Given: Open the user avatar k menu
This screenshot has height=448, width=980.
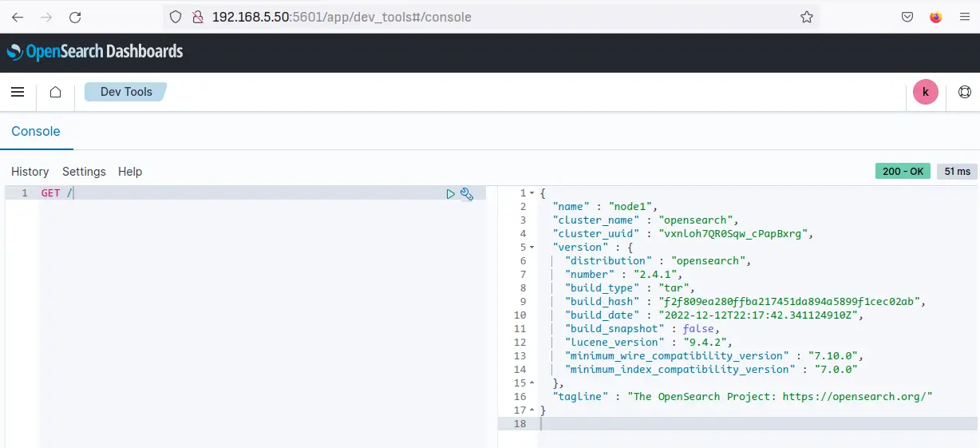Looking at the screenshot, I should pos(926,92).
